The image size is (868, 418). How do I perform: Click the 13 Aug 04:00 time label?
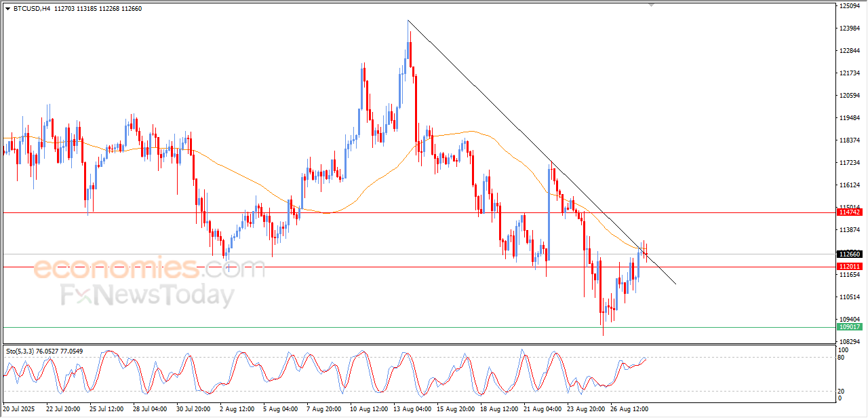coord(412,409)
